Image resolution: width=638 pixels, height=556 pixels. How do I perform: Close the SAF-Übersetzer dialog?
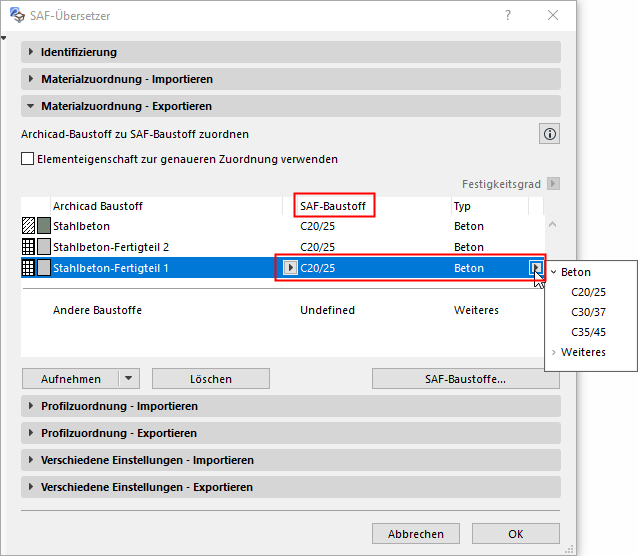(553, 15)
